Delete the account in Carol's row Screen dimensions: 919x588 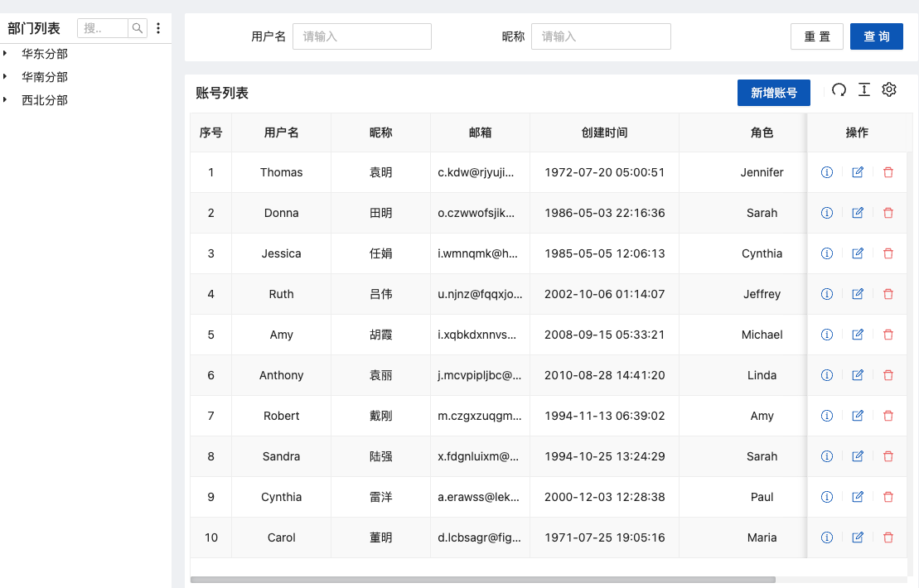888,537
